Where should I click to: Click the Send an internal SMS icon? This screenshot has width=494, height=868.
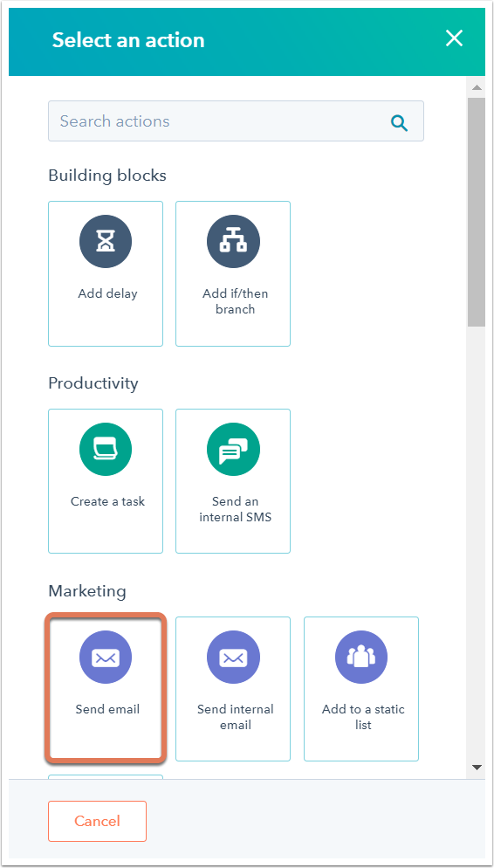click(x=233, y=450)
